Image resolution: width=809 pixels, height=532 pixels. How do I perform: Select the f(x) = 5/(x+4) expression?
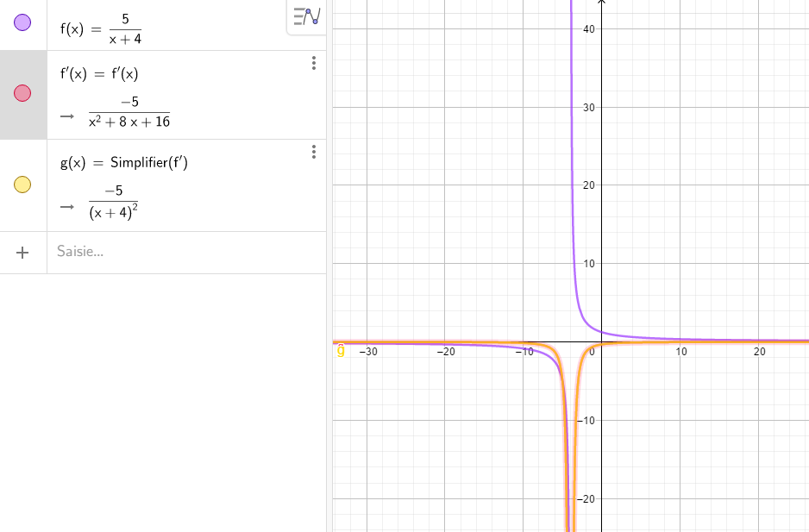(101, 29)
